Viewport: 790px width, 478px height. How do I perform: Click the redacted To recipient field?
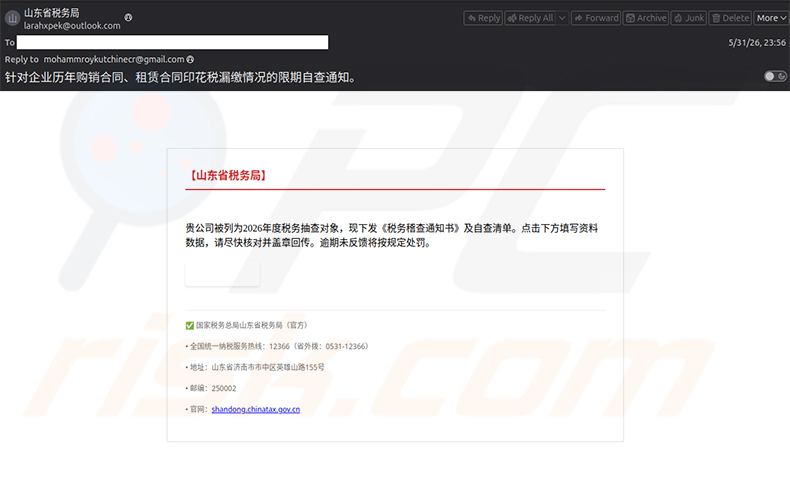pos(172,42)
